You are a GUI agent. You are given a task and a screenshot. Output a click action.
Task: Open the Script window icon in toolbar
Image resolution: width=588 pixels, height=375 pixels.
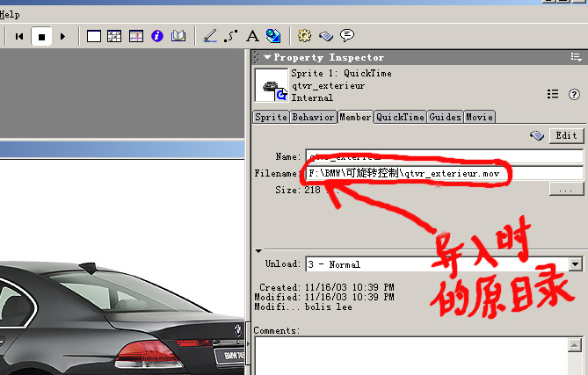pos(326,36)
